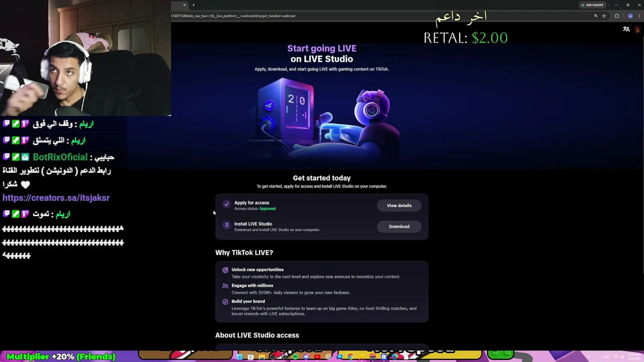Click the "on LIVE Studio" headline

[x=322, y=59]
